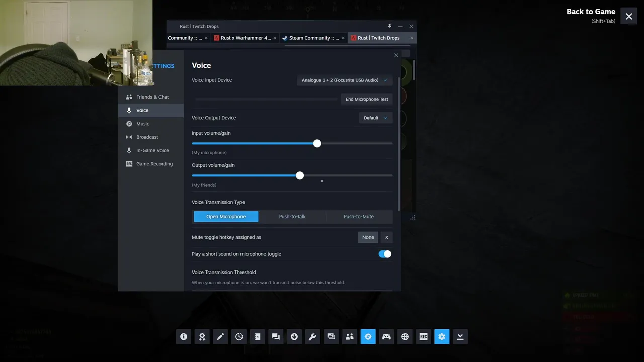Open the Game Recording settings category
Image resolution: width=644 pixels, height=362 pixels.
(x=151, y=164)
